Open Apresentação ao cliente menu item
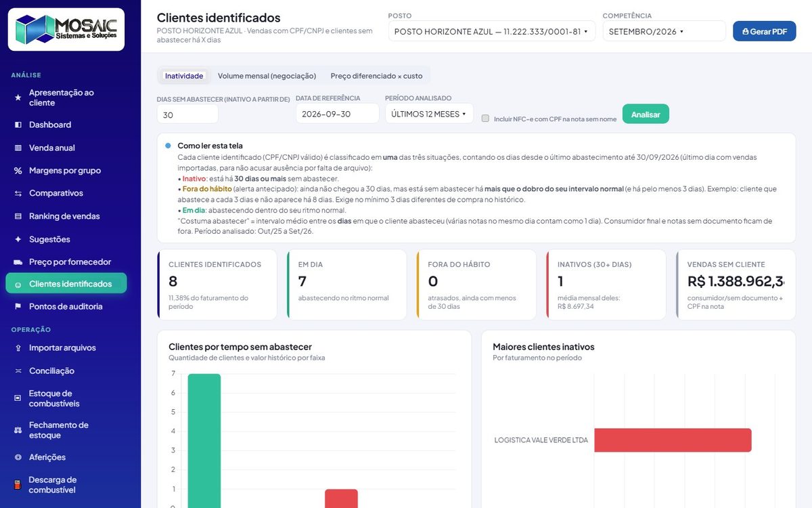 [66, 98]
